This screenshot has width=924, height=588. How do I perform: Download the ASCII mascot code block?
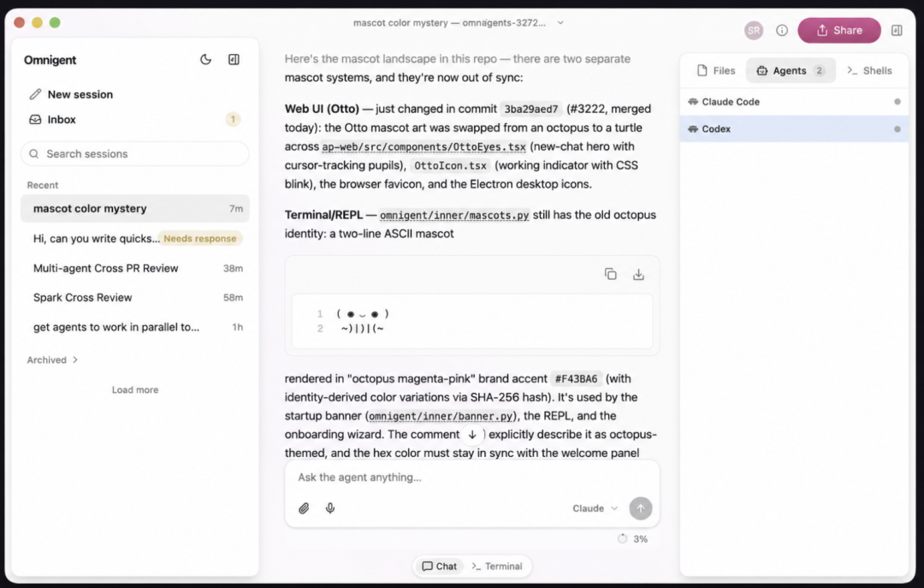(x=638, y=274)
